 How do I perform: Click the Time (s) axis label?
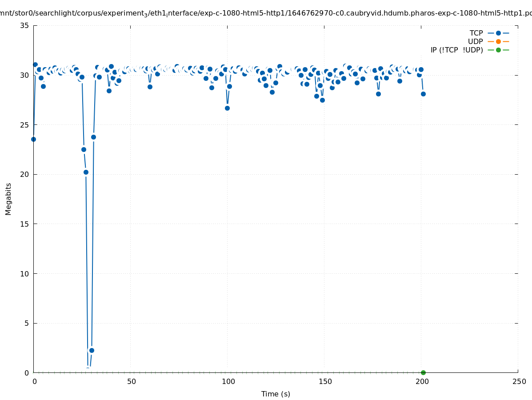point(276,394)
